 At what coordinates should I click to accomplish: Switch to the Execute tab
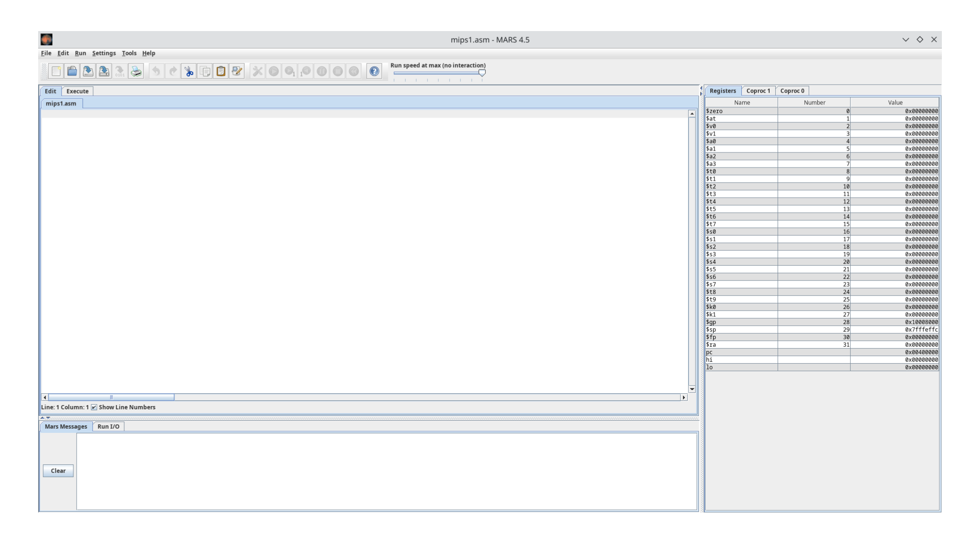[77, 91]
